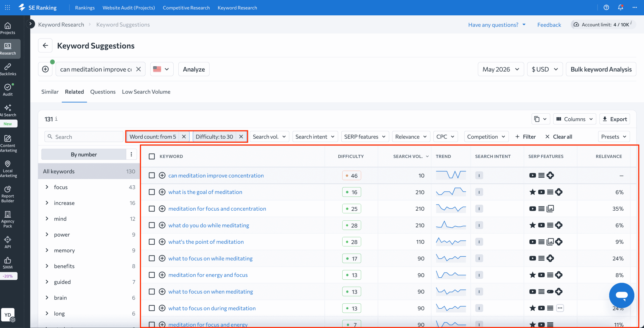Tick the select-all checkbox in the KEYWORD header
The image size is (644, 328).
pyautogui.click(x=152, y=156)
